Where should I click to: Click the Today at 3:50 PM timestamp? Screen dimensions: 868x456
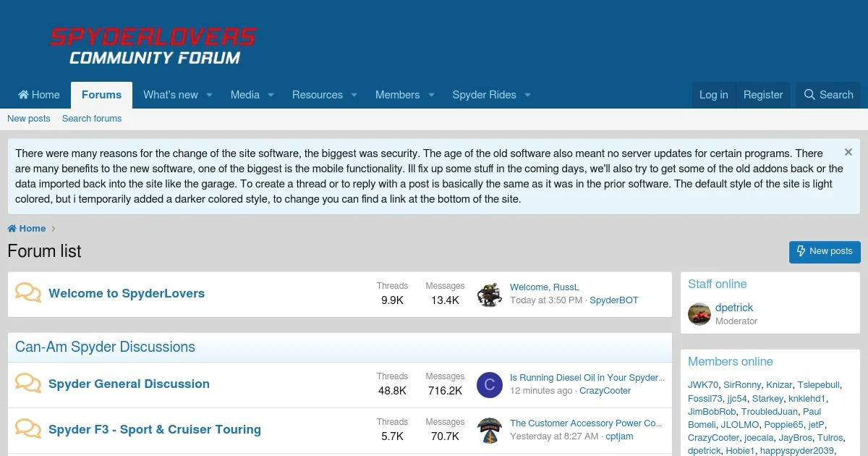coord(546,300)
